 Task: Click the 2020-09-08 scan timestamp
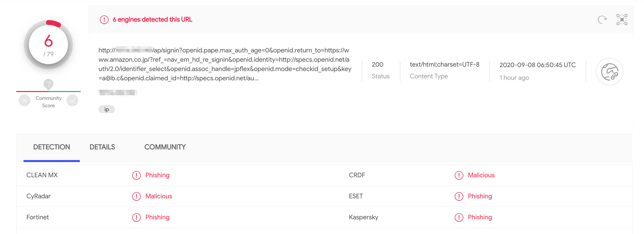538,65
